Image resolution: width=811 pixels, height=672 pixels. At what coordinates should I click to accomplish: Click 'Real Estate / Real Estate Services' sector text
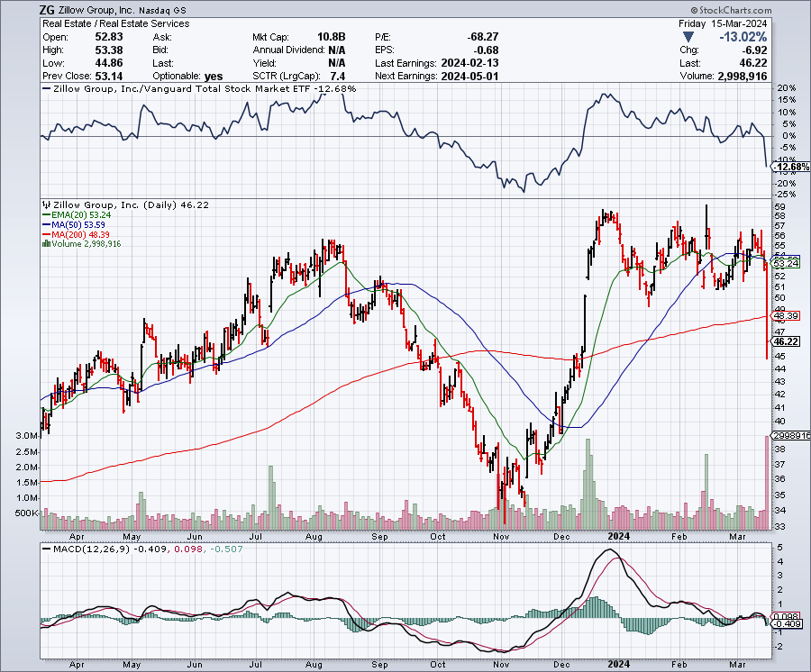click(116, 23)
